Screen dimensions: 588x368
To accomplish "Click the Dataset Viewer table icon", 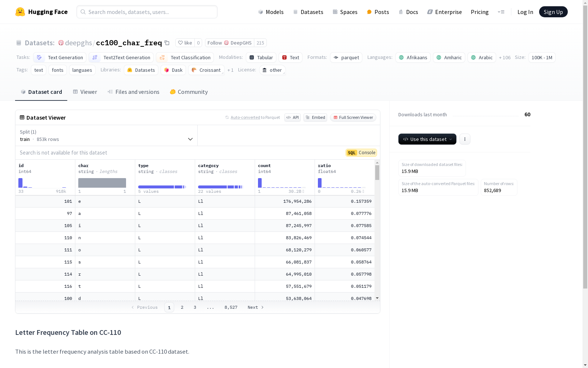I will point(22,117).
